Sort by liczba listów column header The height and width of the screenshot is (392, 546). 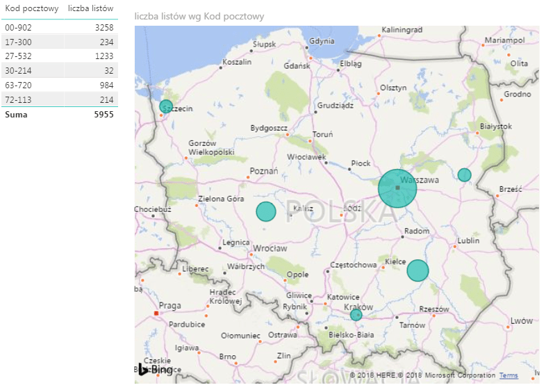click(92, 10)
